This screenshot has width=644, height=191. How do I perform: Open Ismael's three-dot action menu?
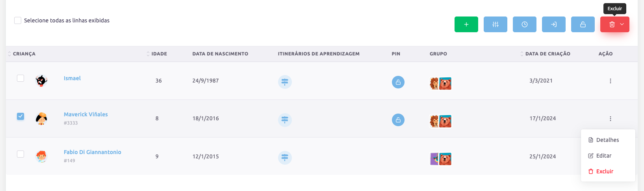pos(610,81)
